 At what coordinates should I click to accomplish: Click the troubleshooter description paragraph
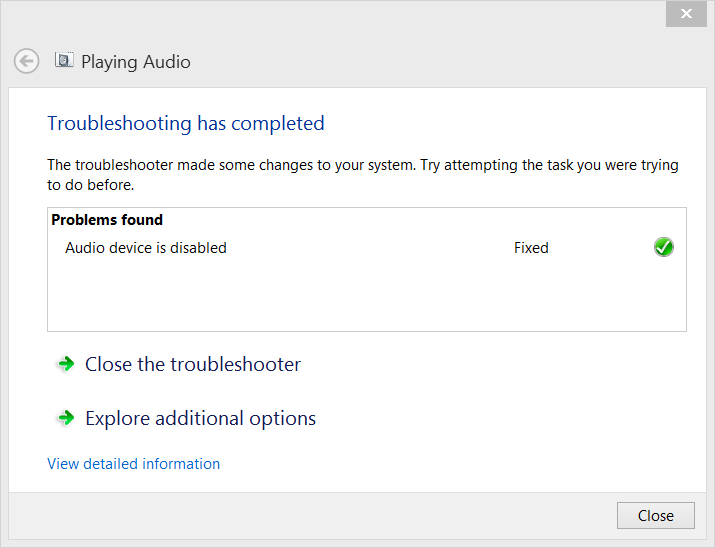(363, 175)
